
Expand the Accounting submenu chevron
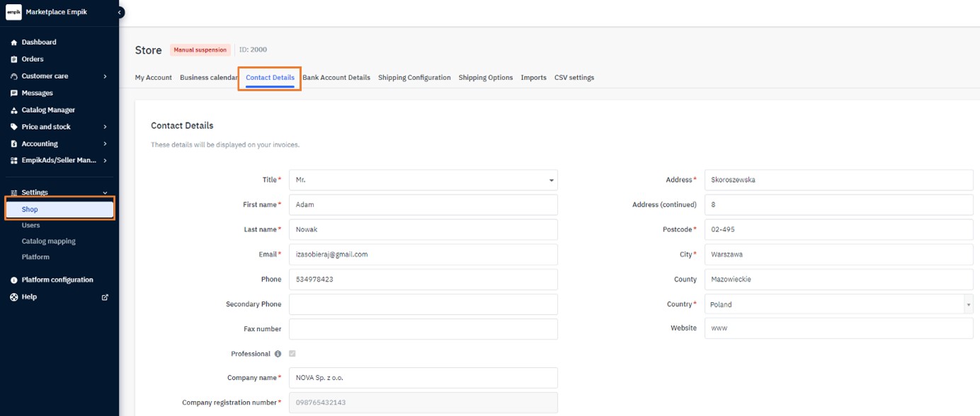coord(105,144)
